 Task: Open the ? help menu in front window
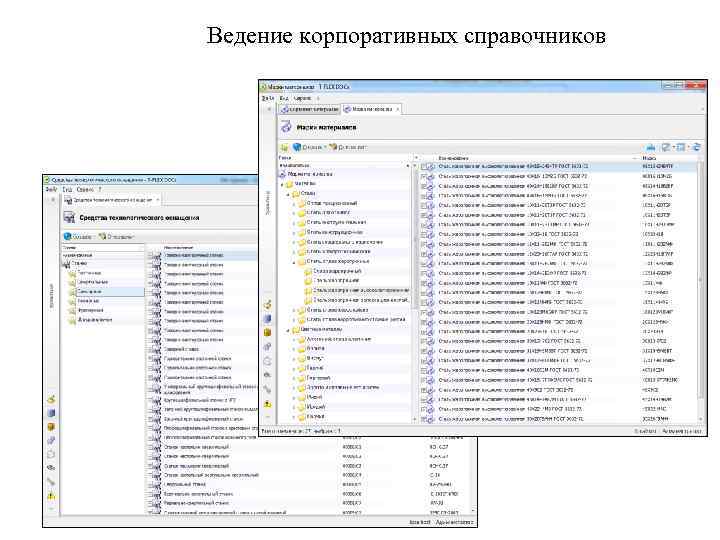click(318, 98)
